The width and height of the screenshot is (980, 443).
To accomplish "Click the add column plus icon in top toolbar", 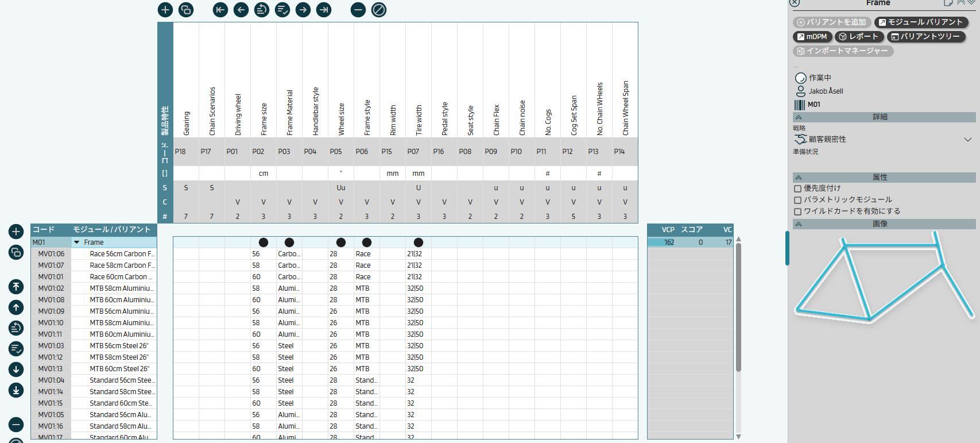I will [165, 10].
